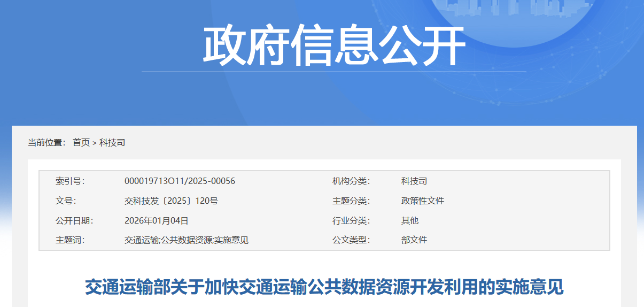Click the 文号 field label

point(66,201)
